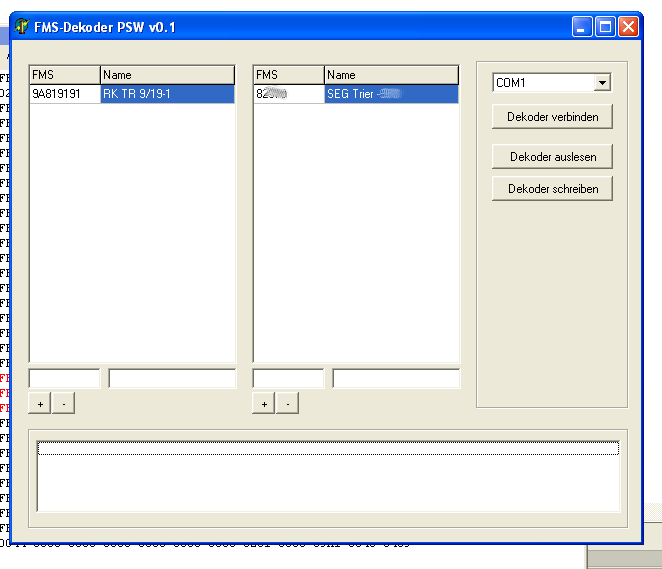
Task: Click the empty log output area
Action: coord(328,485)
